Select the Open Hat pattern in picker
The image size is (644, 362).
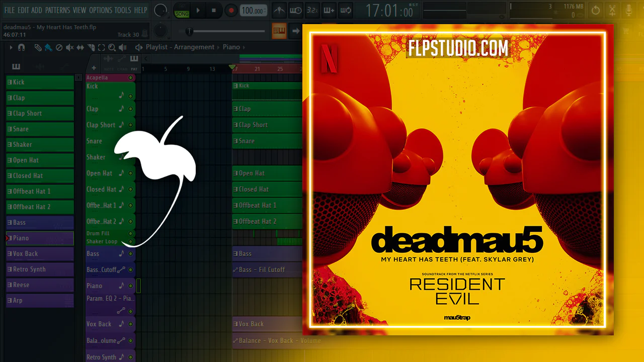[x=40, y=160]
